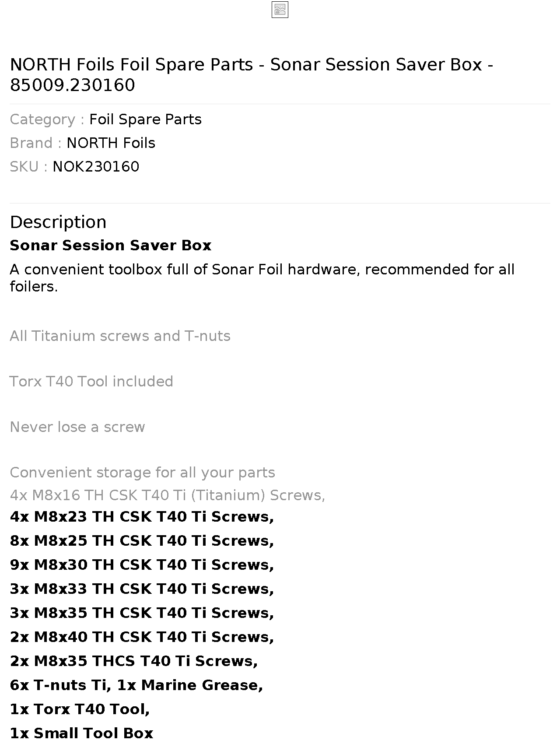Click the Description section heading
560x754 pixels.
click(x=58, y=222)
